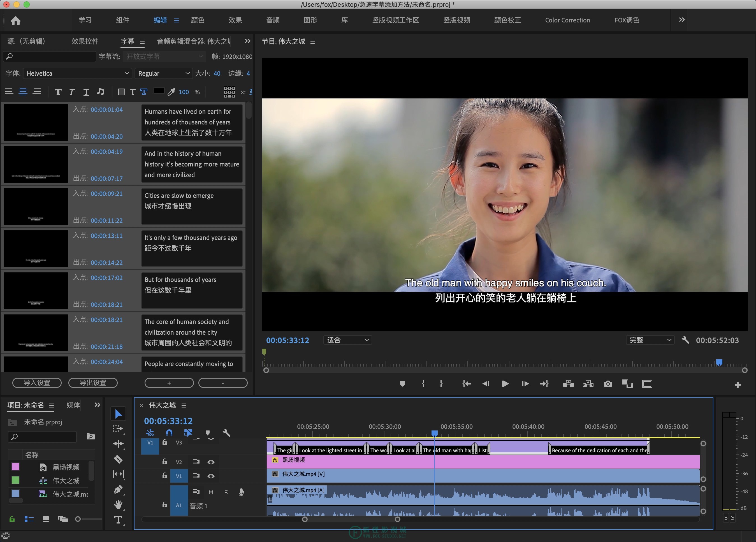Select the Type tool in toolbox
Viewport: 756px width, 542px height.
[118, 520]
